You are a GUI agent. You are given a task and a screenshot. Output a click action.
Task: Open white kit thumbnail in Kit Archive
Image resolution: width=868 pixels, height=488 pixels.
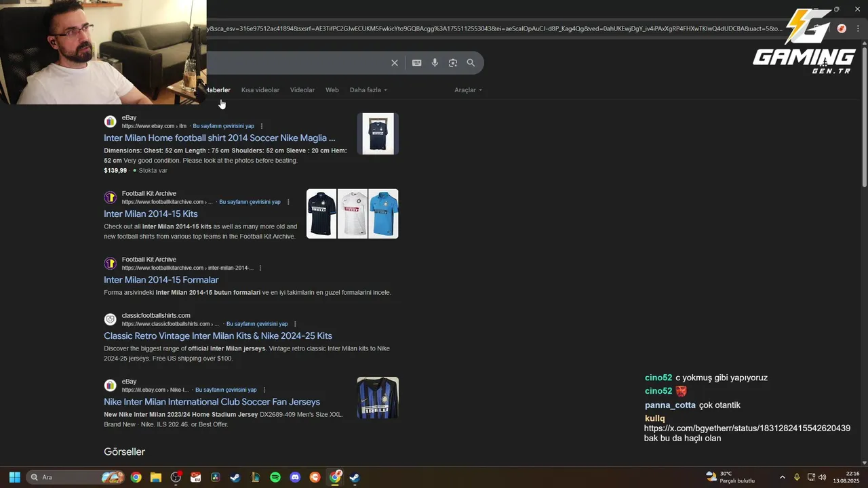point(353,213)
